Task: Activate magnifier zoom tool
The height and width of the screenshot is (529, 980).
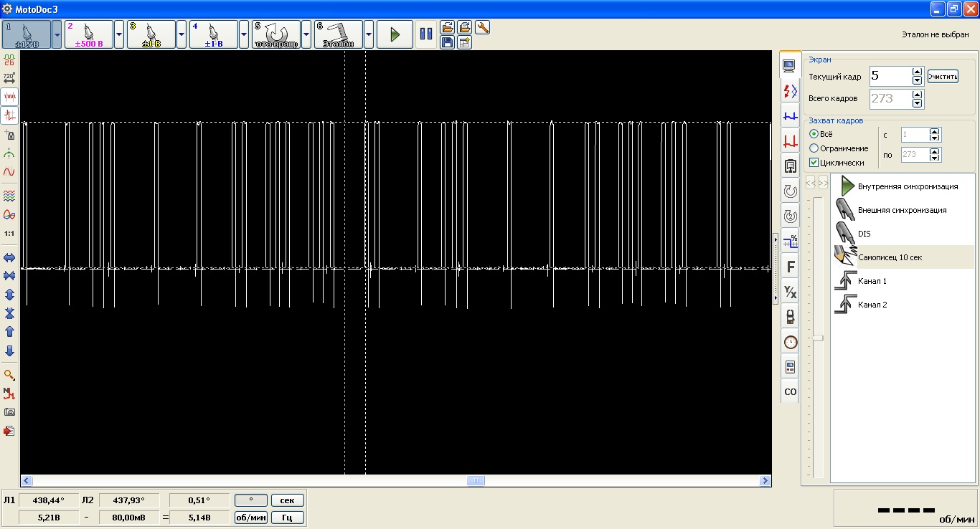Action: (9, 375)
